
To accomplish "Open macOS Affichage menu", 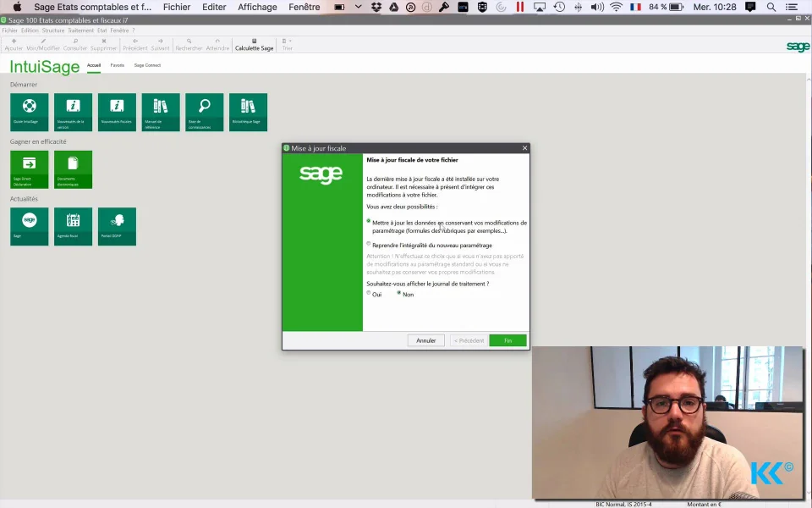I will point(257,8).
